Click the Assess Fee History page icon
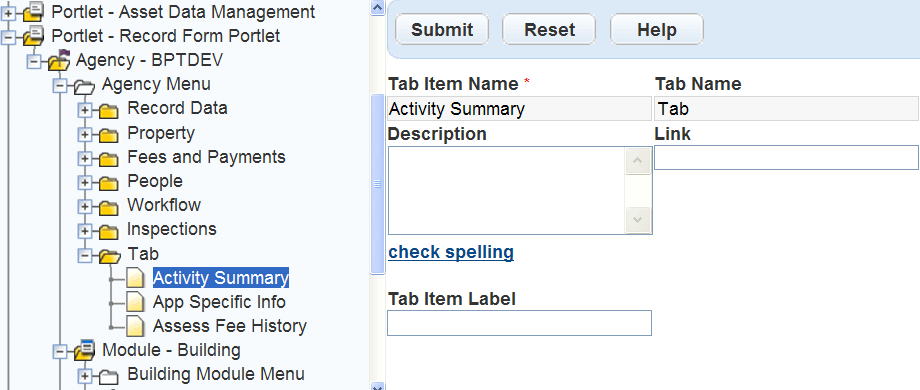Screen dimensions: 920x390 click(x=136, y=326)
